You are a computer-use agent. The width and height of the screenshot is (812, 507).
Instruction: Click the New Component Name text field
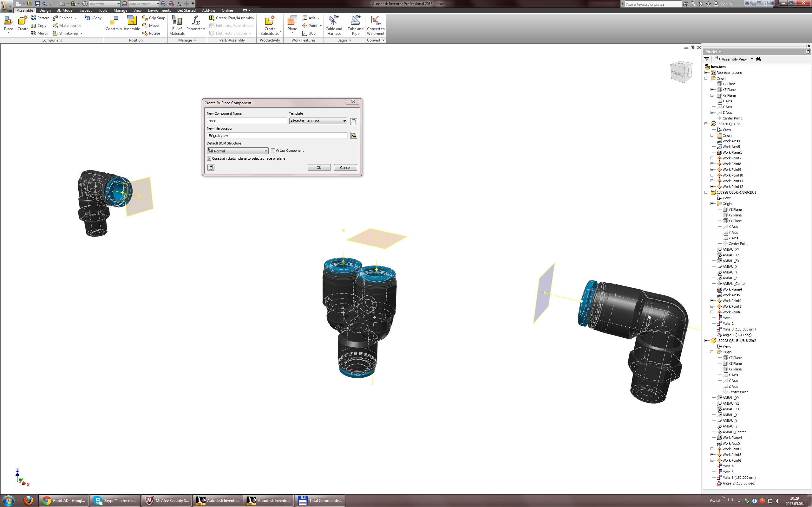247,121
